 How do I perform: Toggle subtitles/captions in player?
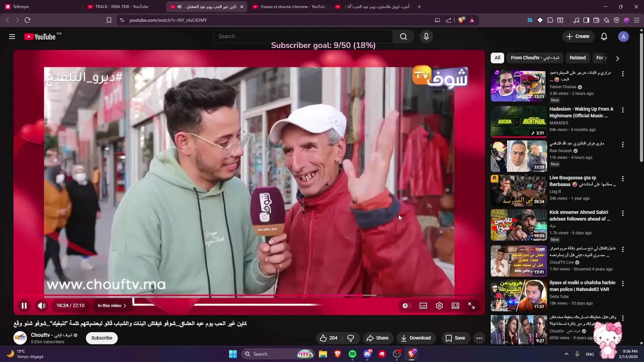click(423, 306)
